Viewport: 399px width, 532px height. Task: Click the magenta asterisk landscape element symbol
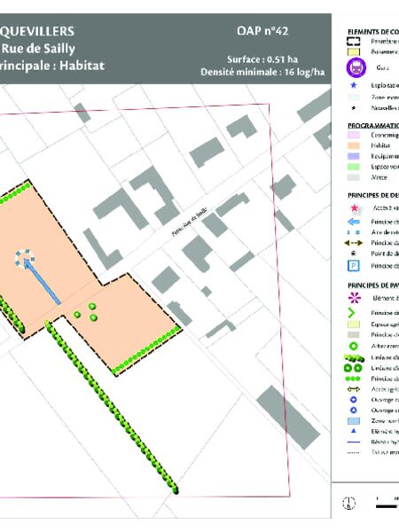pos(355,298)
